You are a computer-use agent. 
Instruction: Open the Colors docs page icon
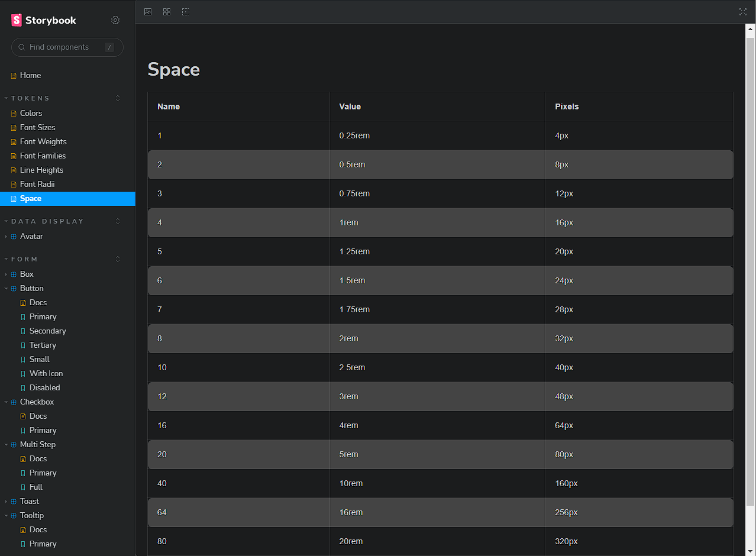tap(13, 113)
